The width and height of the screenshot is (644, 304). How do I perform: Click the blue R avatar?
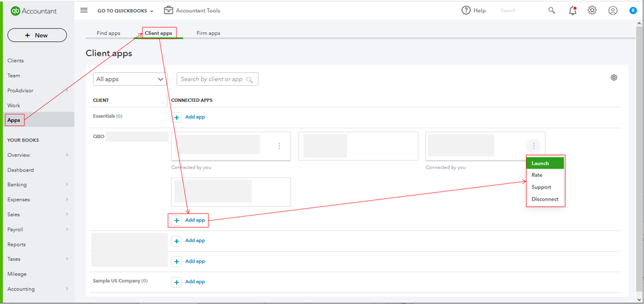(633, 11)
